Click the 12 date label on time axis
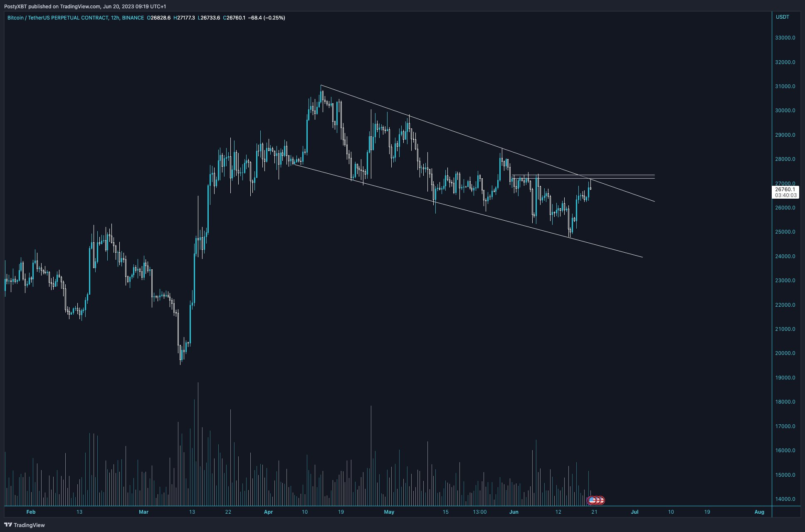The width and height of the screenshot is (805, 532). coord(558,512)
